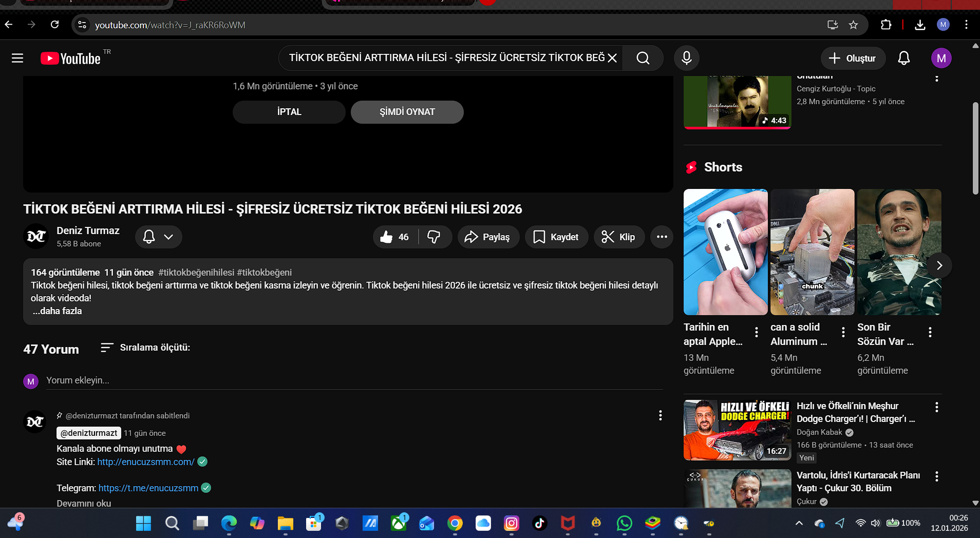Open the Sıralama ölçütü sort menu
This screenshot has width=980, height=538.
click(x=146, y=348)
